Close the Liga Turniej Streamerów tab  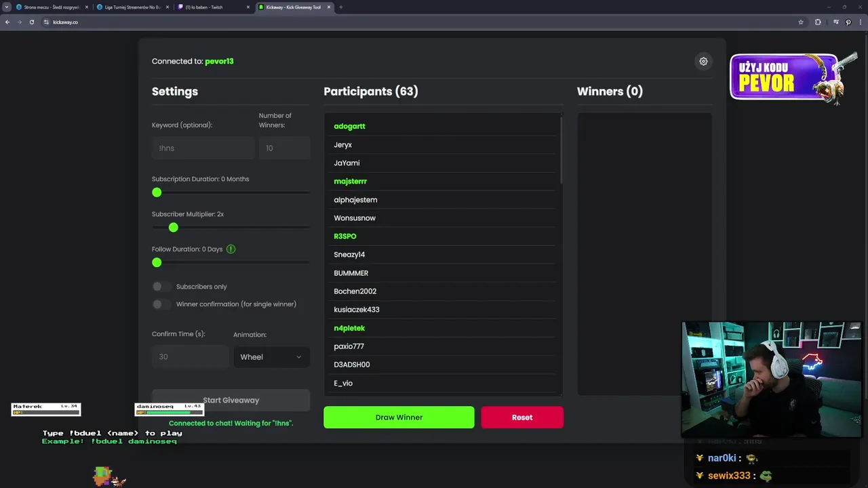[x=167, y=7]
